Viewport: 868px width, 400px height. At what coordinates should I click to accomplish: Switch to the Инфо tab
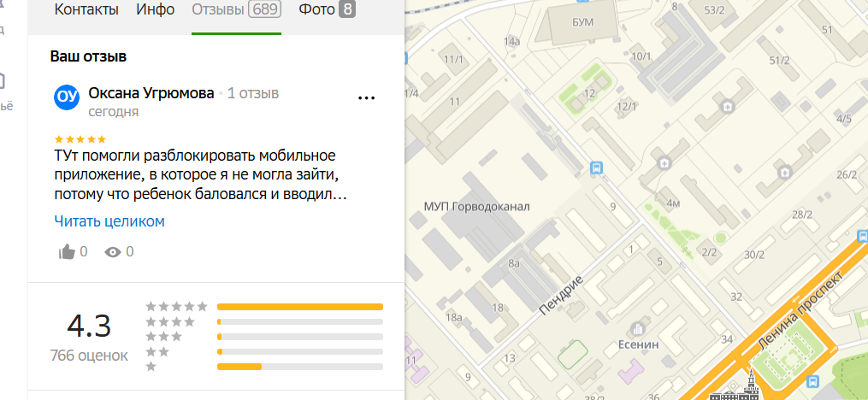(x=156, y=9)
